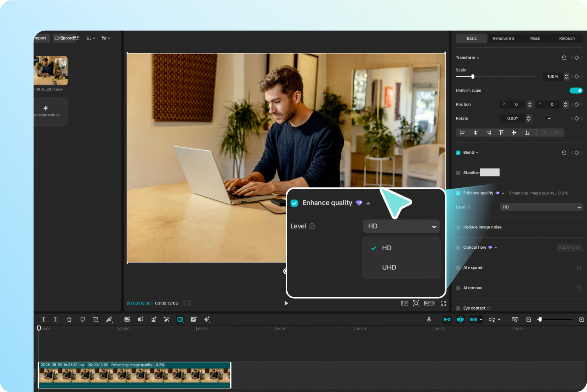587x392 pixels.
Task: Enable the Stabilize checkbox
Action: pos(458,173)
